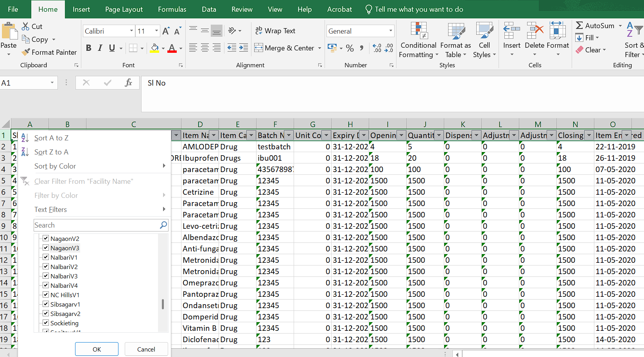644x357 pixels.
Task: Click the Merge & Center icon
Action: (258, 48)
